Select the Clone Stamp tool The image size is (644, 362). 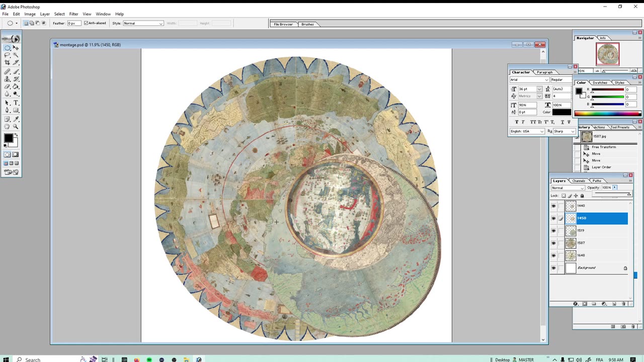pyautogui.click(x=8, y=79)
